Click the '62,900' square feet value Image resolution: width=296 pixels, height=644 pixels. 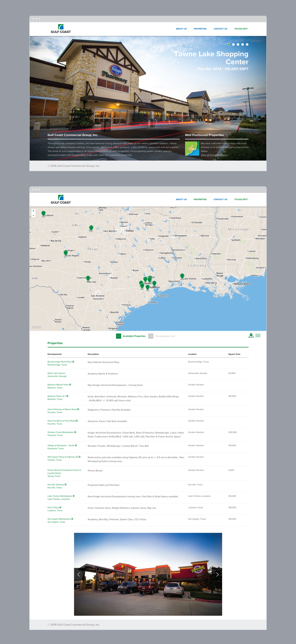[232, 373]
